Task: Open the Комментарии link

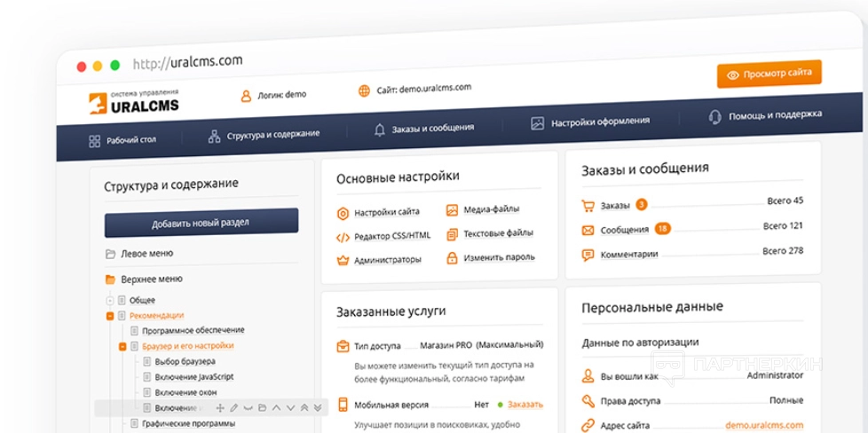Action: point(629,255)
